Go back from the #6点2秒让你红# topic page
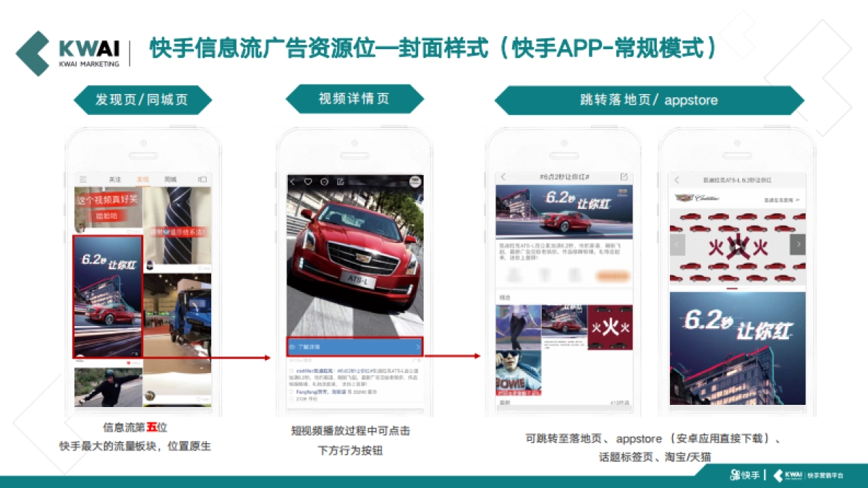Viewport: 868px width, 488px height. click(x=503, y=177)
